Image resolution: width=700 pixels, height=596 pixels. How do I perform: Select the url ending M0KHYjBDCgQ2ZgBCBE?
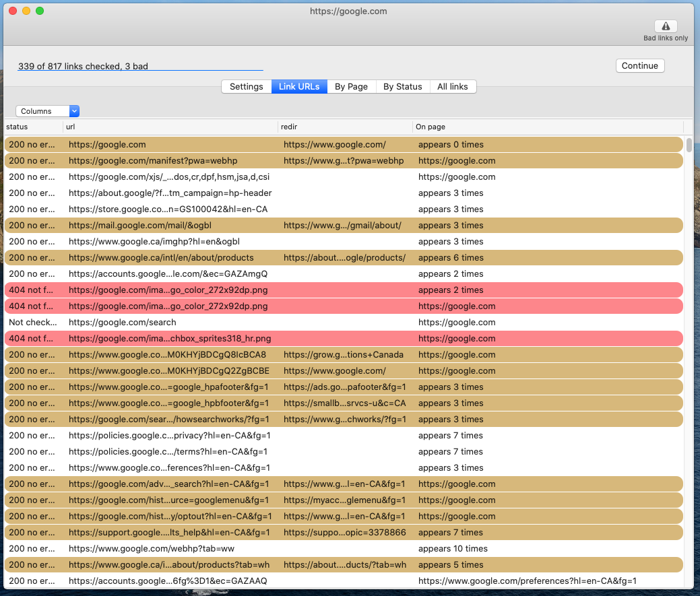pyautogui.click(x=344, y=370)
